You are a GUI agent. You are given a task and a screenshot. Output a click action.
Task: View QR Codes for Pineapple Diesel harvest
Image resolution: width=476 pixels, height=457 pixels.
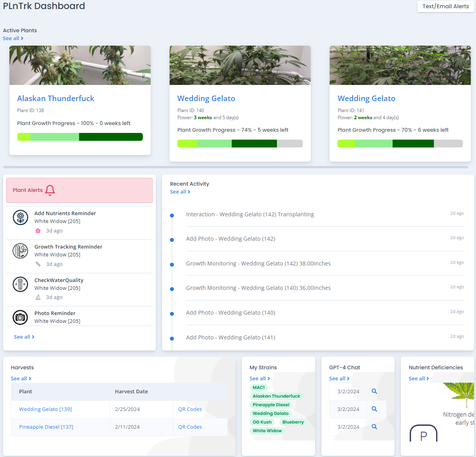coord(190,427)
